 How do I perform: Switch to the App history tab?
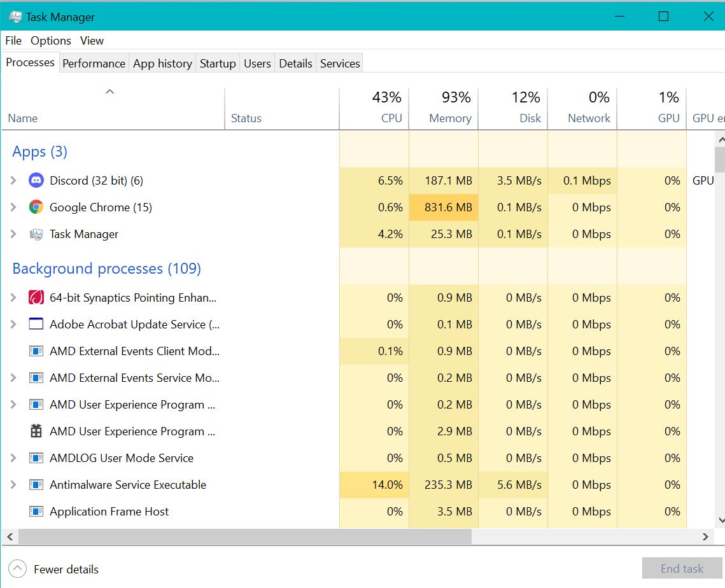tap(162, 64)
